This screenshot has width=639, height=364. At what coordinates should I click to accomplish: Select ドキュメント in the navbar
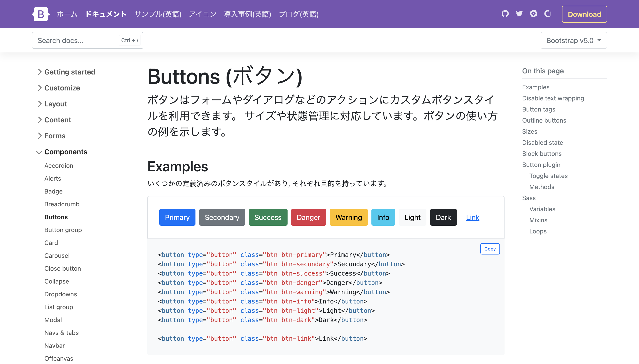pos(106,14)
